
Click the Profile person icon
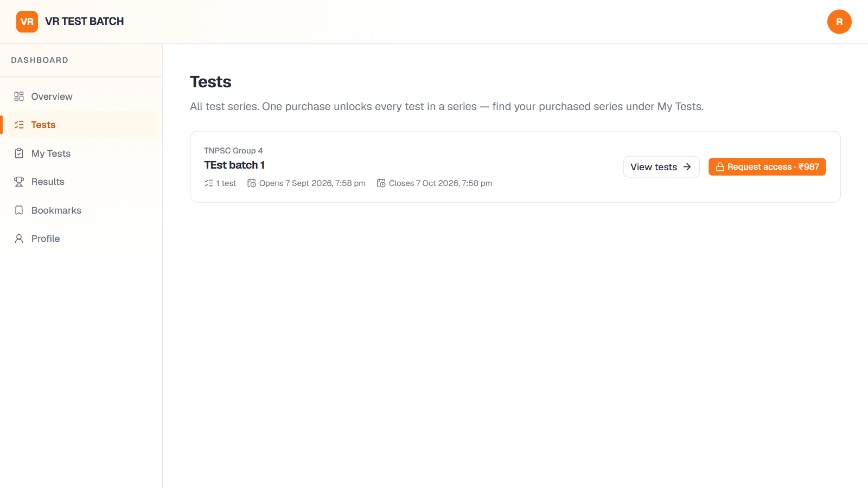(x=19, y=239)
